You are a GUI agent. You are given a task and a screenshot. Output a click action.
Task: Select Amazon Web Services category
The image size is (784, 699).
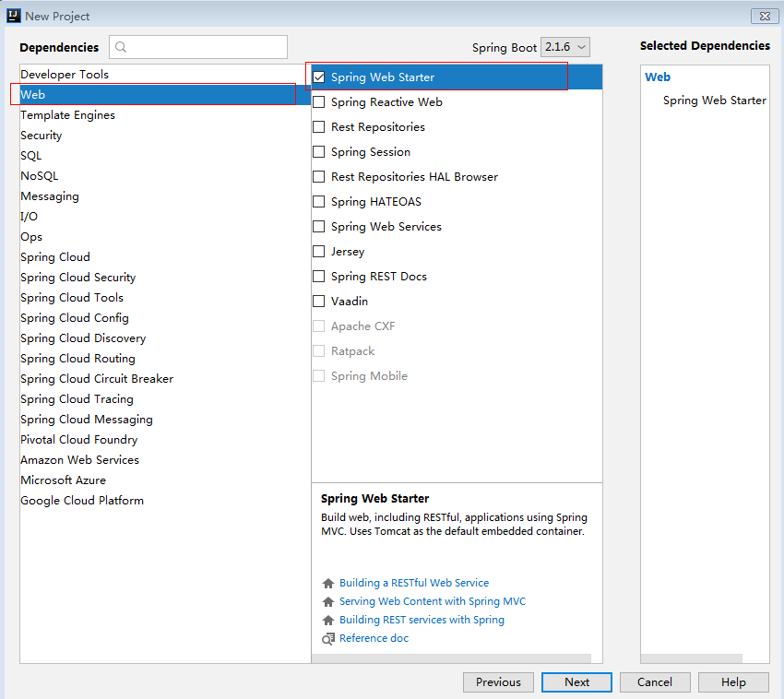165,460
